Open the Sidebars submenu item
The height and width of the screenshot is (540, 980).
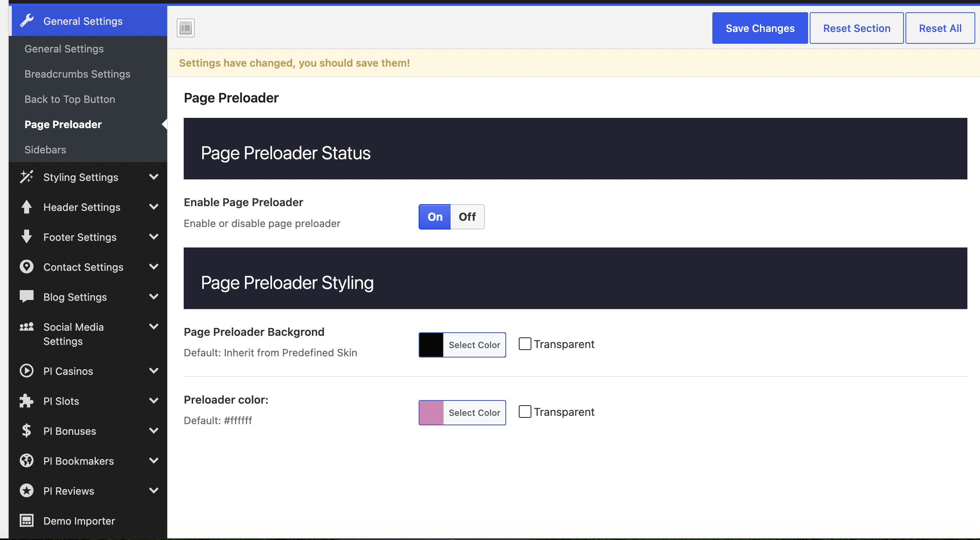click(x=45, y=150)
